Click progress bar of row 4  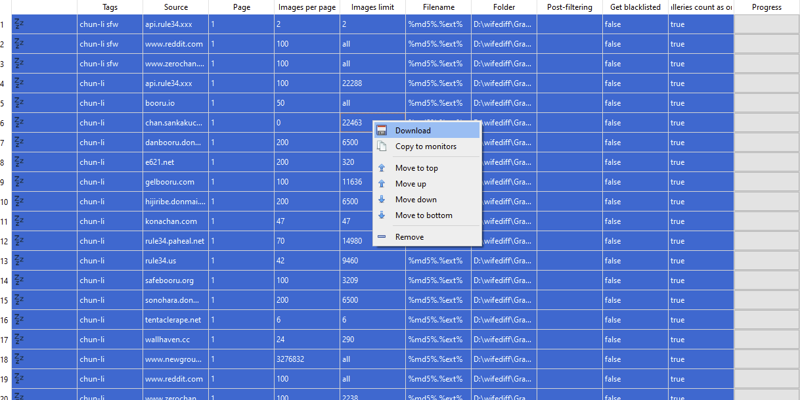coord(767,83)
